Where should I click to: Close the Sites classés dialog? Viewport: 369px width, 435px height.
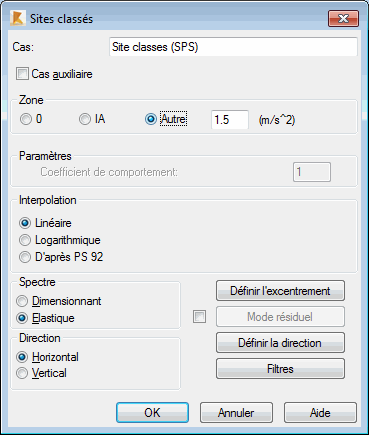pyautogui.click(x=343, y=18)
